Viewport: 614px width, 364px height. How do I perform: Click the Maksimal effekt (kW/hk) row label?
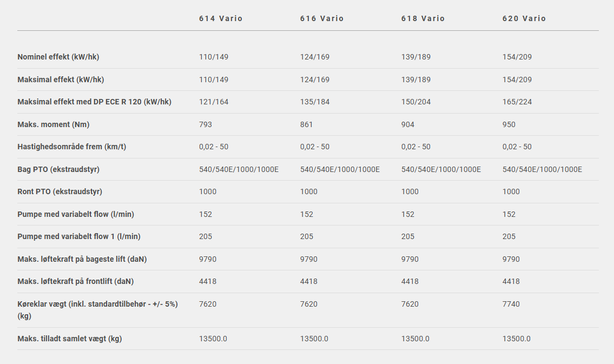tap(61, 80)
